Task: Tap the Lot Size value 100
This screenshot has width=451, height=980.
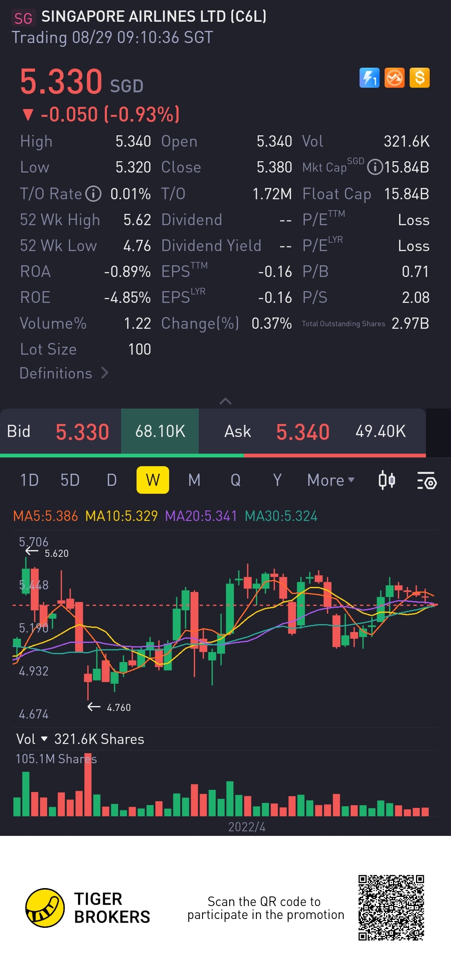Action: coord(139,349)
